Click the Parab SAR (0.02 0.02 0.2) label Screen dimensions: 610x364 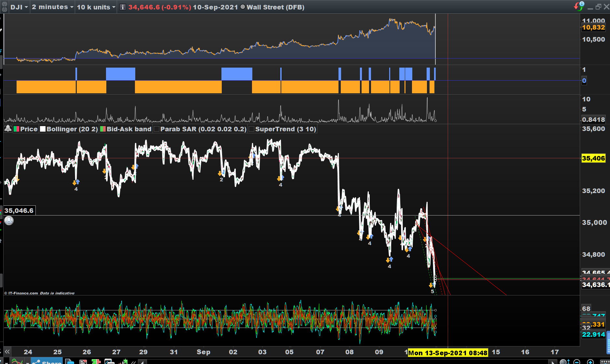203,129
